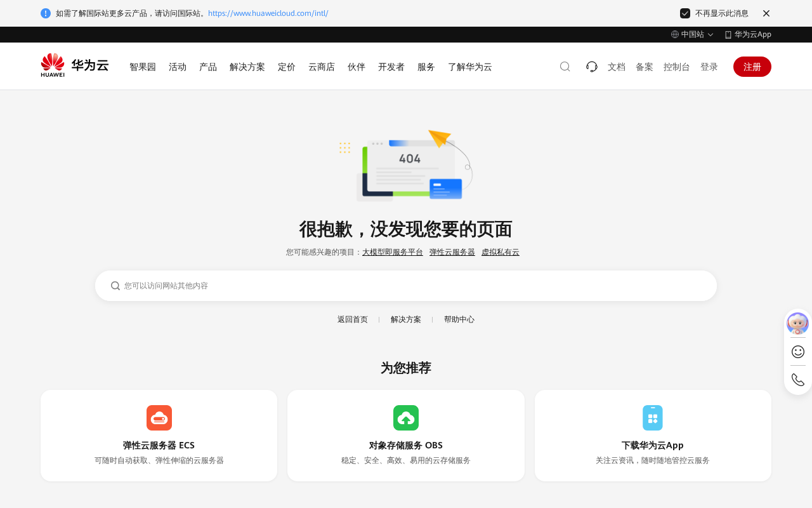The image size is (812, 508).
Task: Click the site search input field
Action: click(406, 286)
